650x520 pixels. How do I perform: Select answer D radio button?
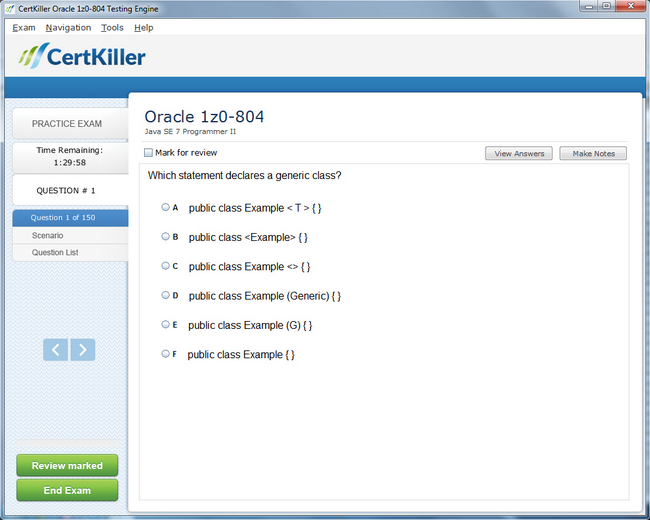[165, 295]
